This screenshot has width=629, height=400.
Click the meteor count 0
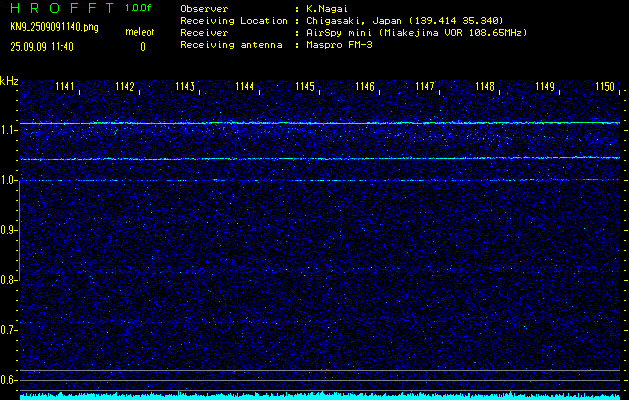[143, 47]
